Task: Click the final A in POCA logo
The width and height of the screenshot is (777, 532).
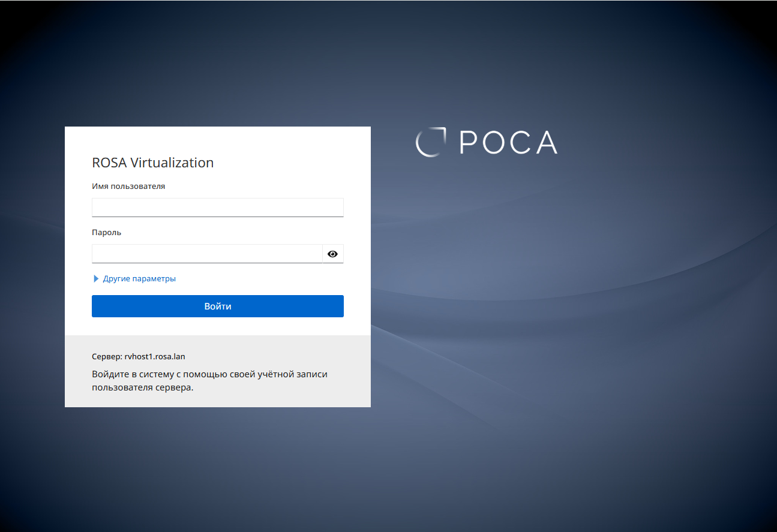Action: (x=546, y=143)
